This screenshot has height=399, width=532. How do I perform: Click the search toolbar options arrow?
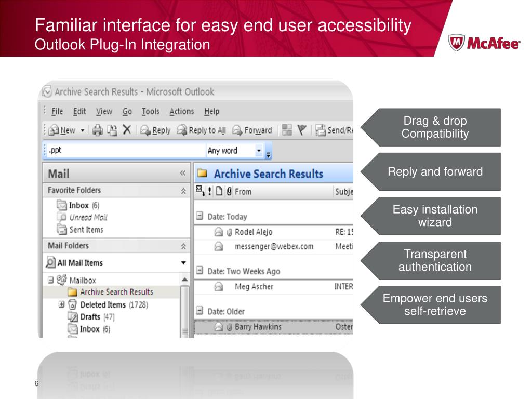coord(269,155)
